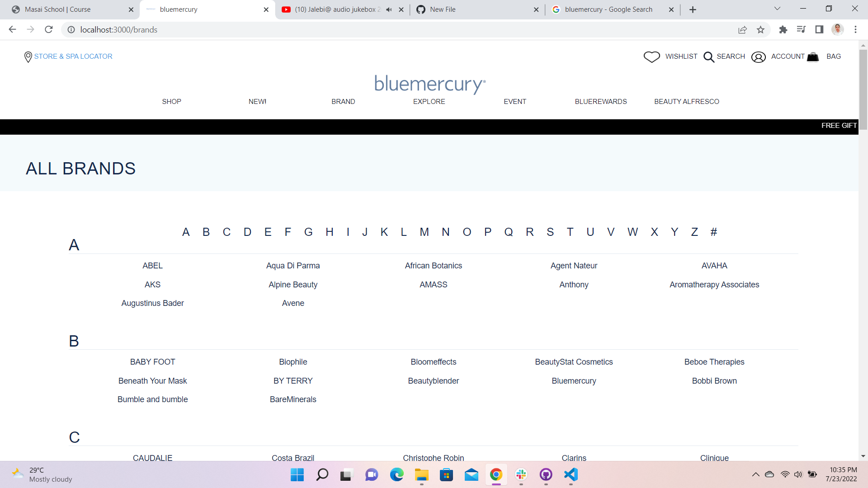Open the tab search dropdown chevron
This screenshot has height=488, width=868.
coord(777,8)
